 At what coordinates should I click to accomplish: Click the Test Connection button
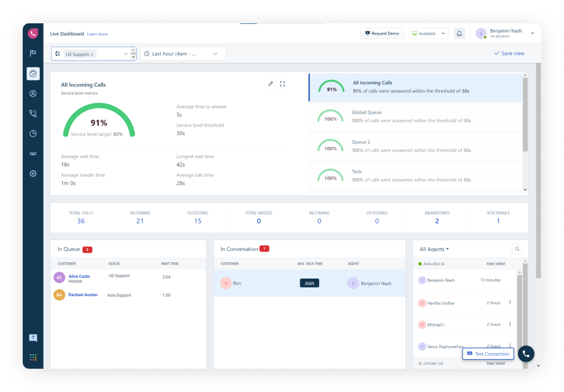pyautogui.click(x=488, y=354)
